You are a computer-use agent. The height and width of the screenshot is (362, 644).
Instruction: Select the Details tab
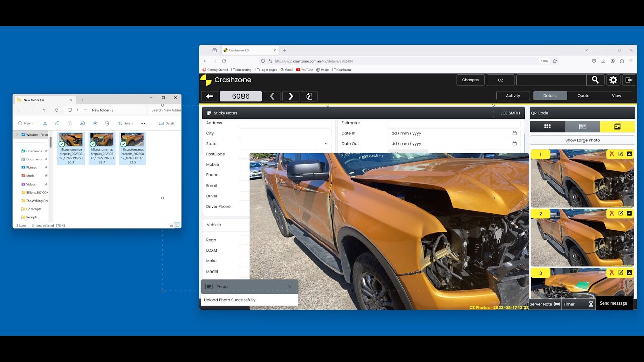tap(550, 96)
